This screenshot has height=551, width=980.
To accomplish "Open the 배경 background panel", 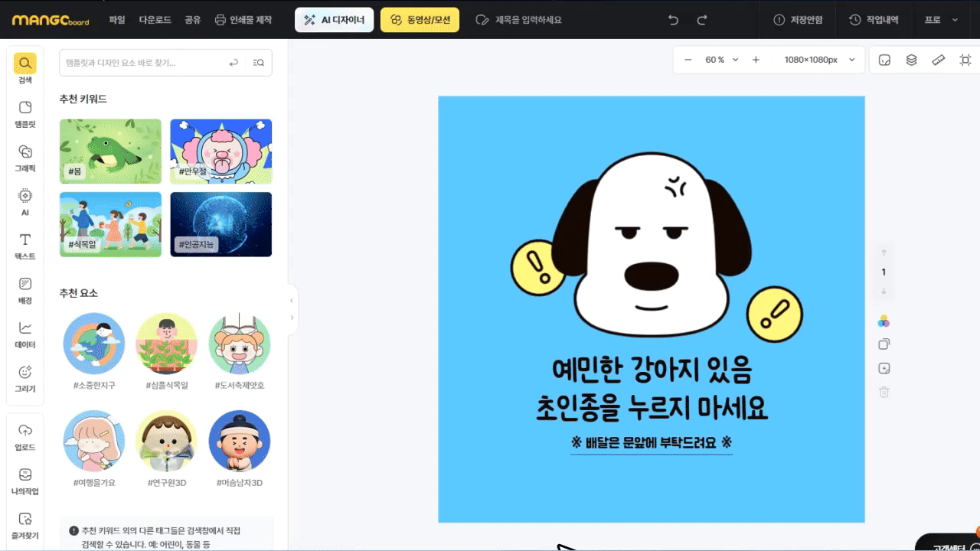I will pyautogui.click(x=24, y=289).
